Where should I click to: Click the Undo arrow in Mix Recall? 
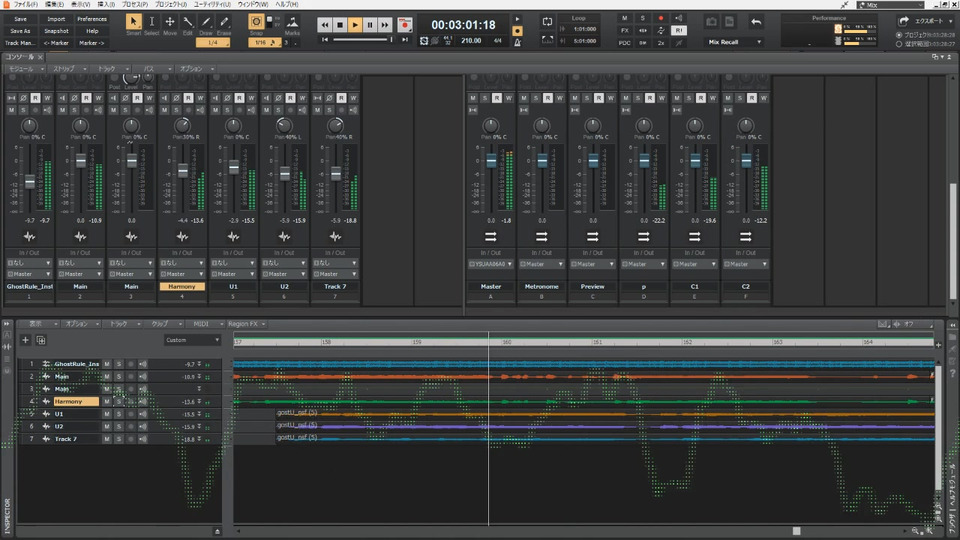756,22
